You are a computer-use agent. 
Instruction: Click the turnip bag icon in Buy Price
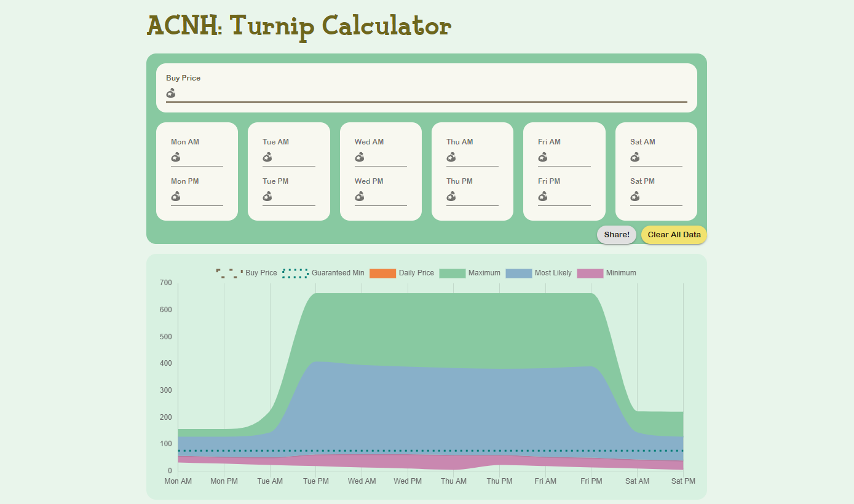(171, 93)
